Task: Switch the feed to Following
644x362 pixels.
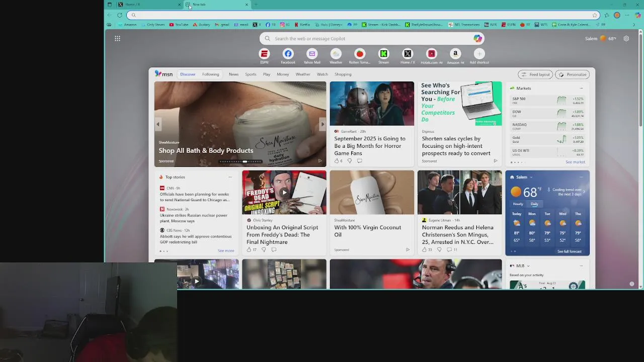Action: (x=210, y=74)
